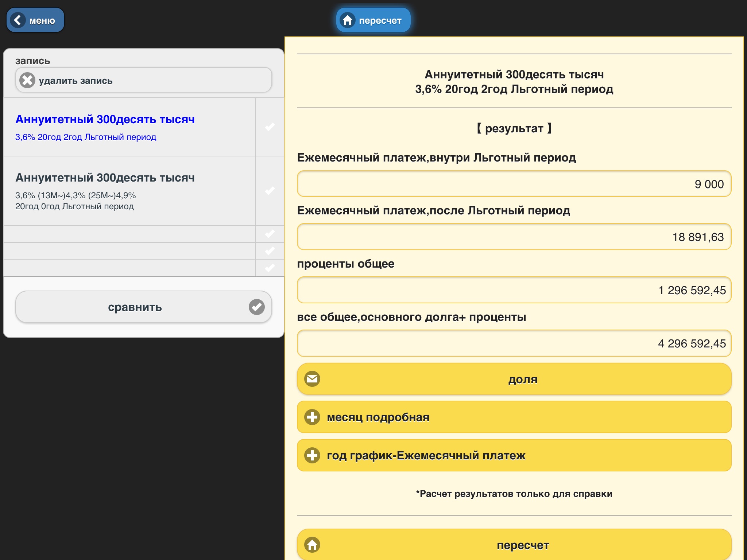Image resolution: width=747 pixels, height=560 pixels.
Task: Tap the home icon on the top пересчет button
Action: 348,20
